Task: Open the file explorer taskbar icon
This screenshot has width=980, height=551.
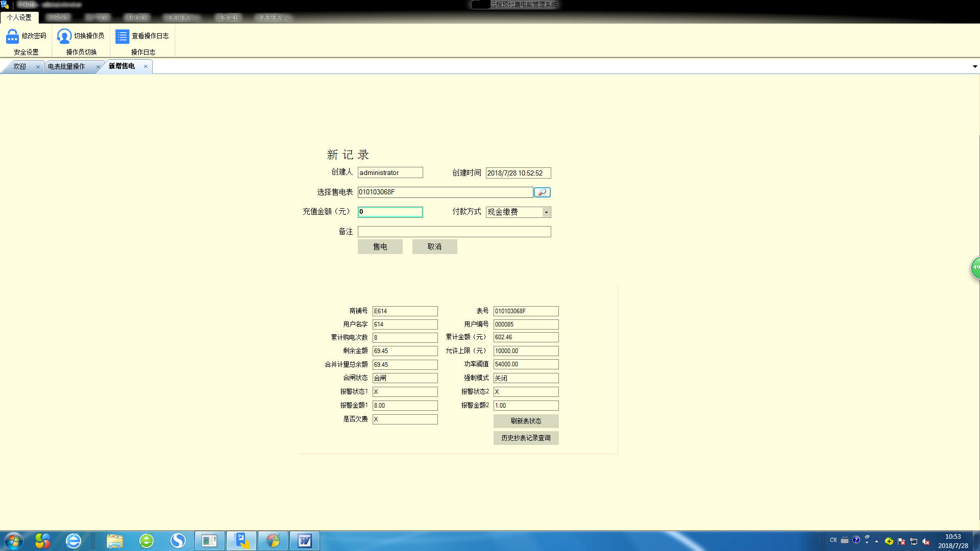Action: (x=115, y=541)
